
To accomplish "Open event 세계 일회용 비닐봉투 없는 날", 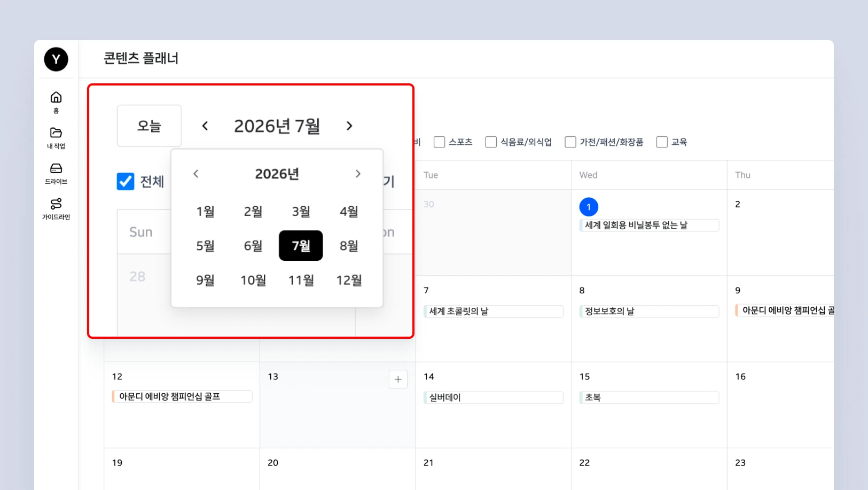I will click(649, 225).
